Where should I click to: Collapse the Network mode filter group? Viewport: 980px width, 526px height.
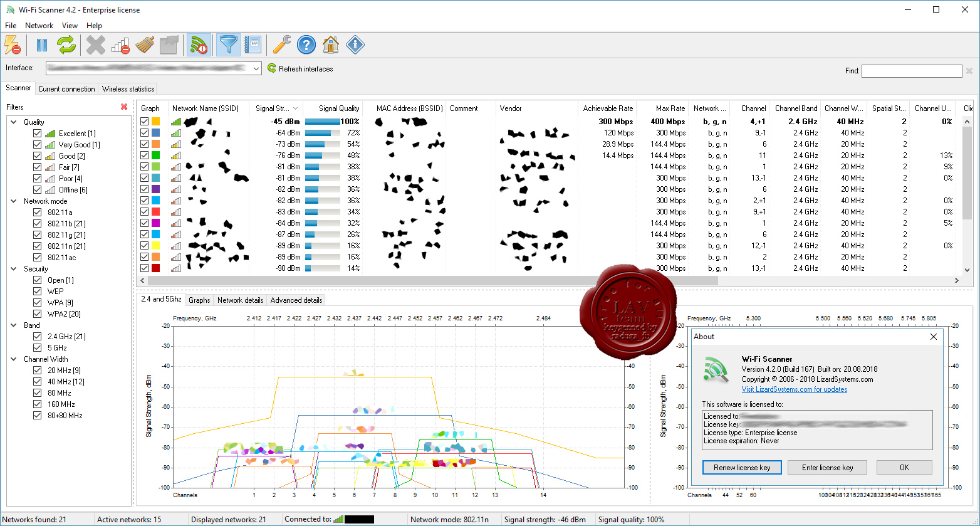click(x=14, y=201)
